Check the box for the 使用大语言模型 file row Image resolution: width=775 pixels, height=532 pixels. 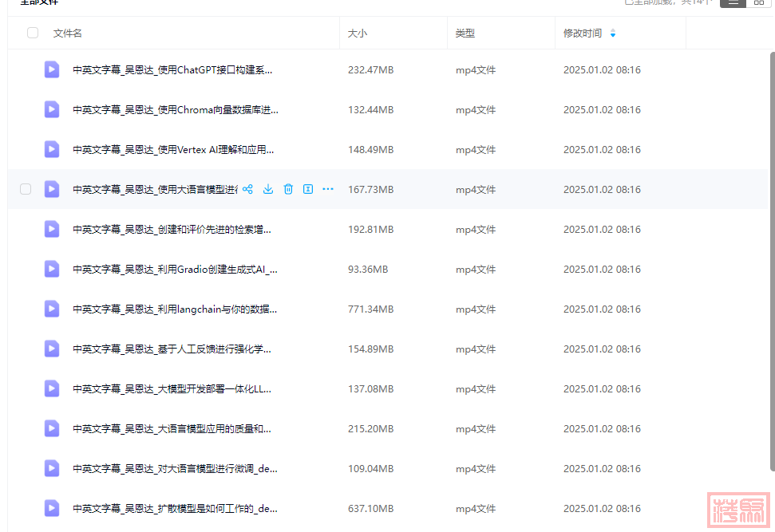click(26, 189)
